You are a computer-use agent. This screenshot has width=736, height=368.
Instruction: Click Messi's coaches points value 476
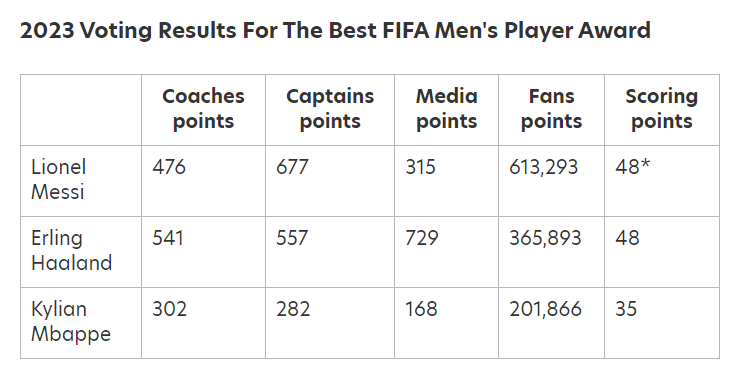coord(169,167)
